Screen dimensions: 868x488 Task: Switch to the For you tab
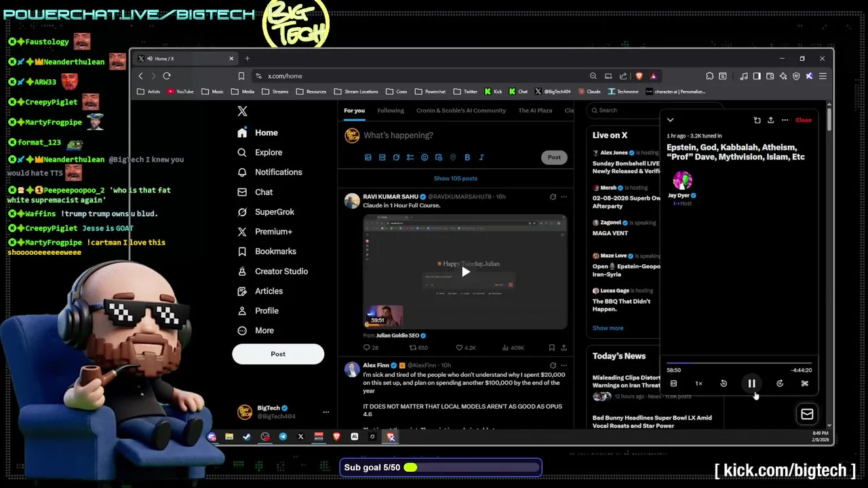tap(354, 110)
